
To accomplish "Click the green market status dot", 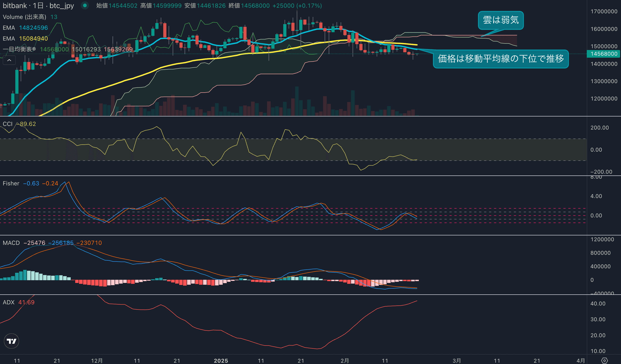I will coord(85,5).
